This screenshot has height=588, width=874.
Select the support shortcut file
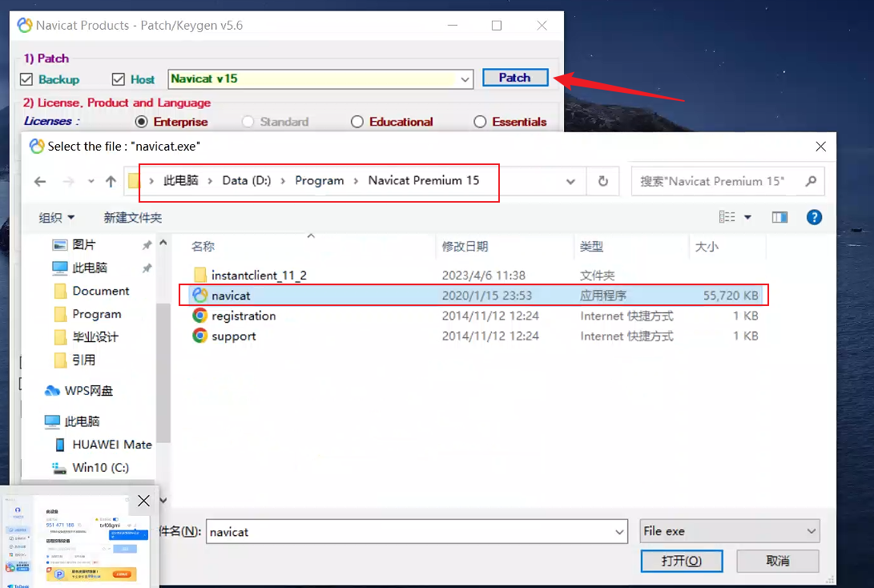[234, 336]
